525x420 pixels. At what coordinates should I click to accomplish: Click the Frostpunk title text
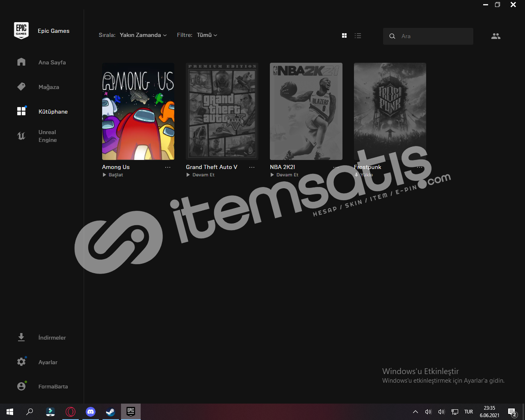pyautogui.click(x=367, y=167)
